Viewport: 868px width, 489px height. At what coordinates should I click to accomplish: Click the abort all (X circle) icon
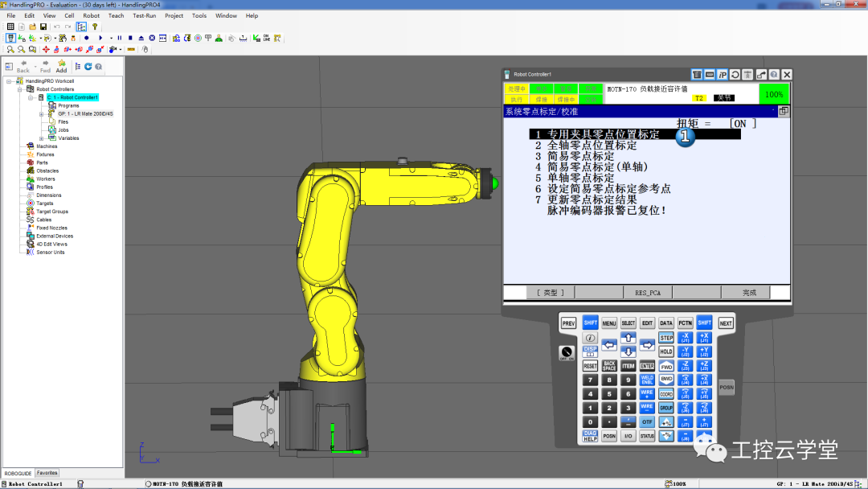(x=152, y=39)
